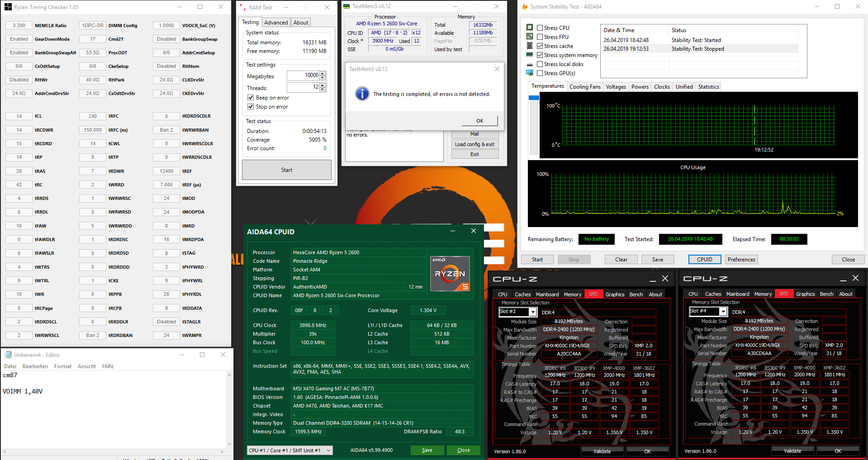Image resolution: width=868 pixels, height=460 pixels.
Task: Minimize the AIDA64 CPUID window
Action: click(x=453, y=231)
